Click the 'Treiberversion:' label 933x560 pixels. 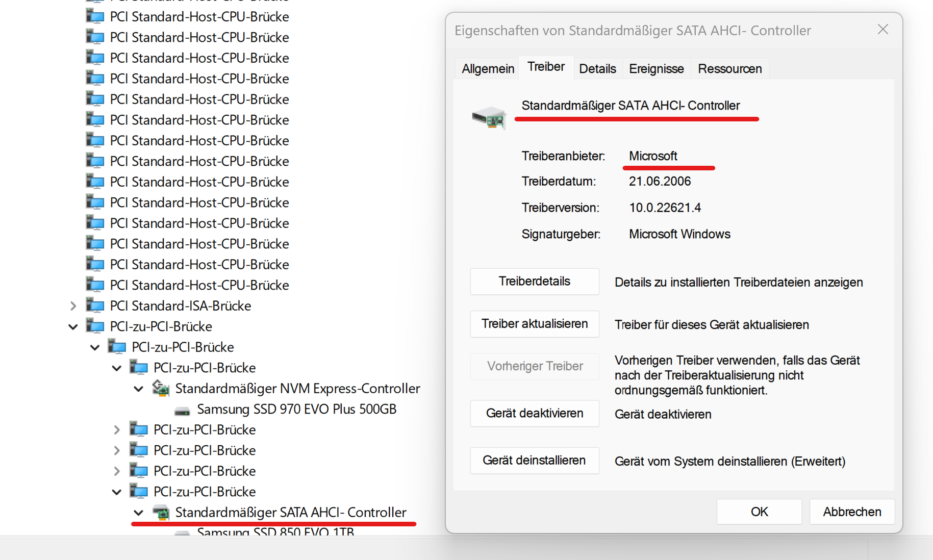[x=560, y=208]
